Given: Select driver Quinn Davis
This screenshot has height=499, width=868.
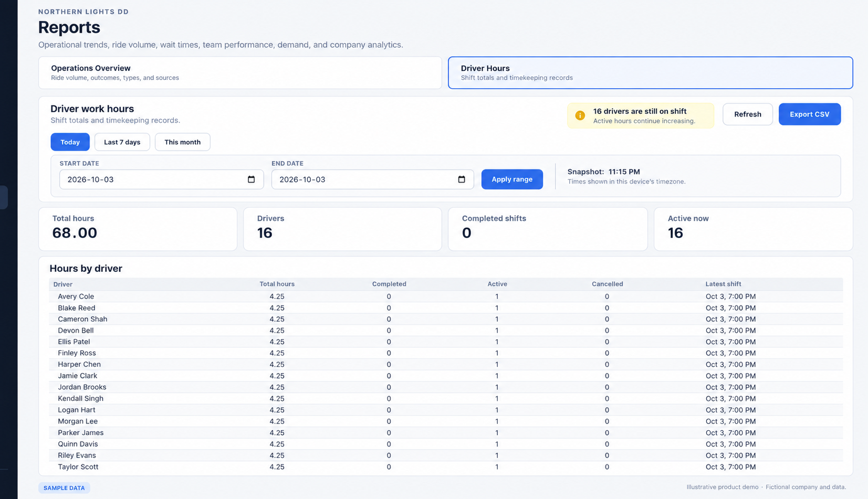Looking at the screenshot, I should [x=446, y=444].
